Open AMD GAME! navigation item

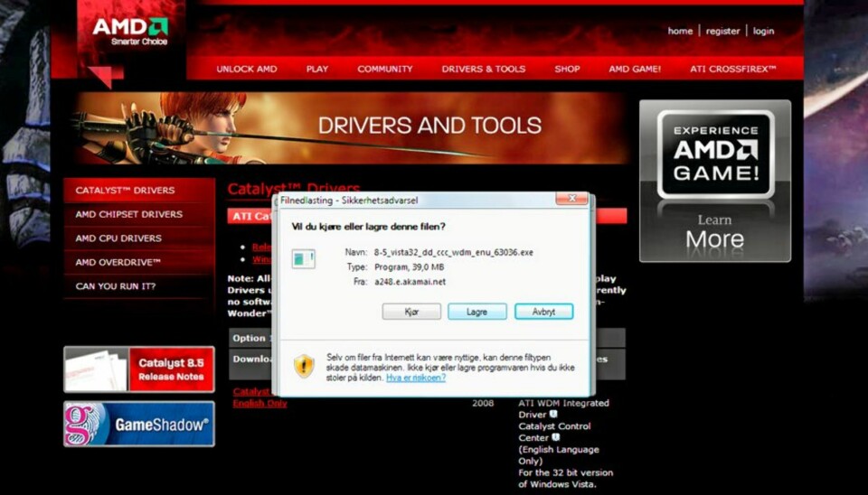click(635, 70)
